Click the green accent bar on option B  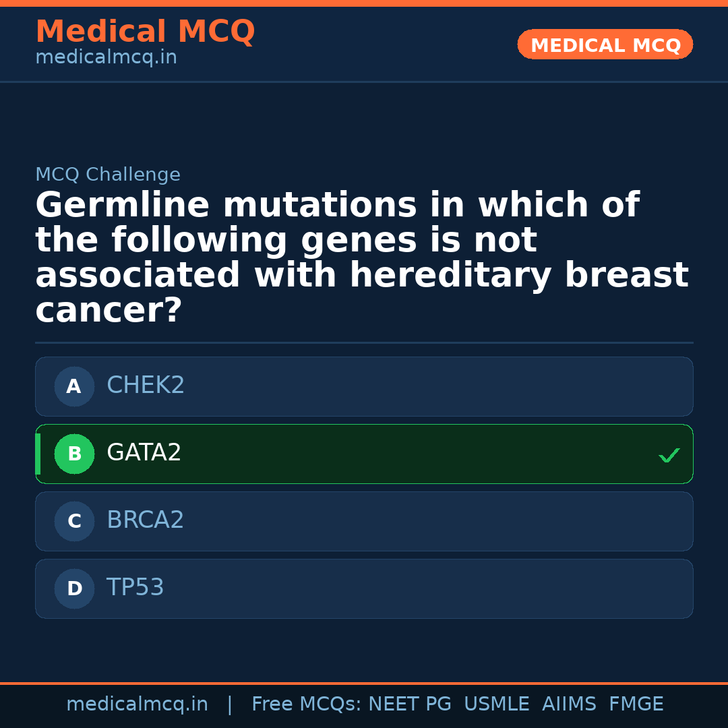click(38, 454)
